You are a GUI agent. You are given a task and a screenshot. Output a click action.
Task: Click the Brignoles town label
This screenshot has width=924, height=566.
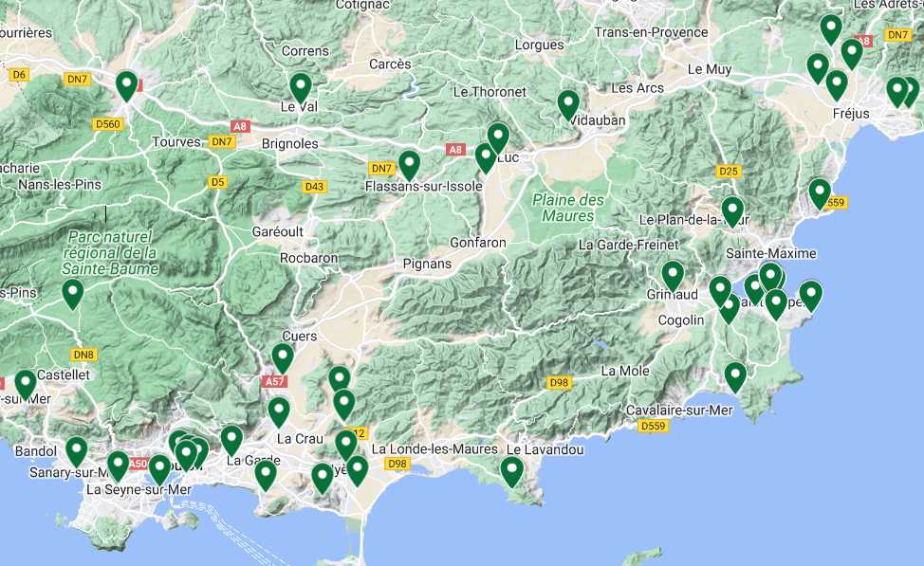289,143
